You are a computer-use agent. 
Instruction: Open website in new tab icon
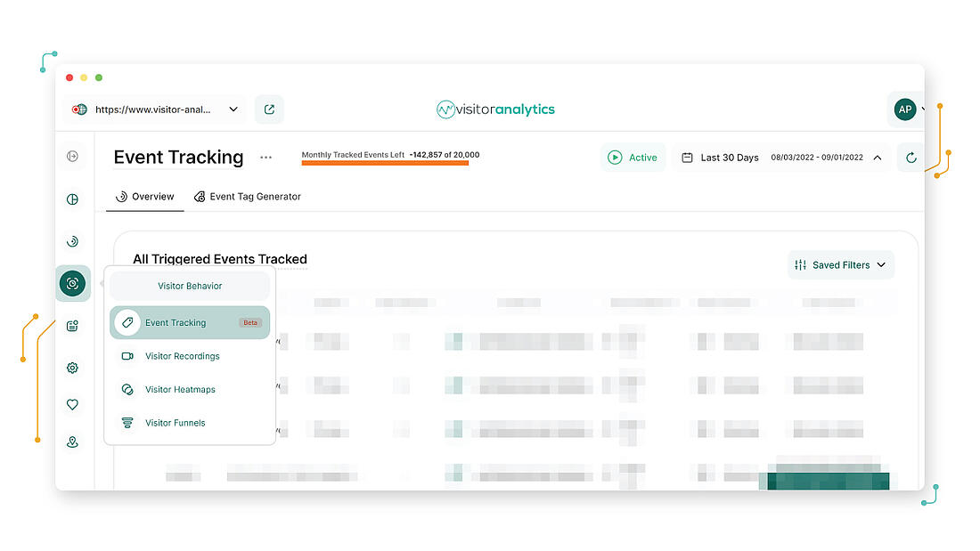point(269,109)
